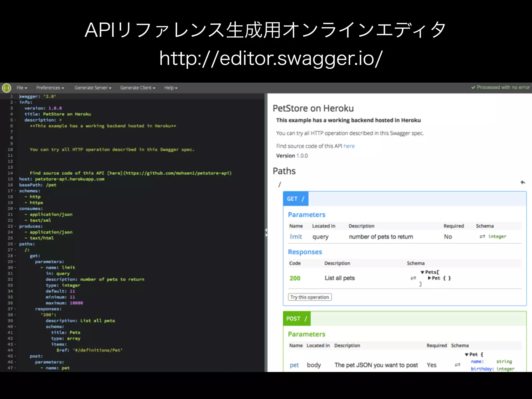Click the path '/' label under Paths

[x=280, y=184]
